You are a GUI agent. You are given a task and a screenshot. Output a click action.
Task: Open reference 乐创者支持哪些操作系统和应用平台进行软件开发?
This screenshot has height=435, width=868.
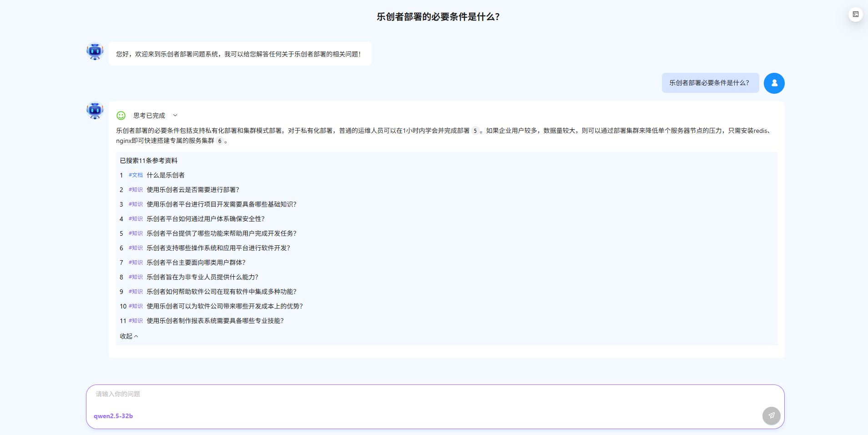click(x=218, y=248)
